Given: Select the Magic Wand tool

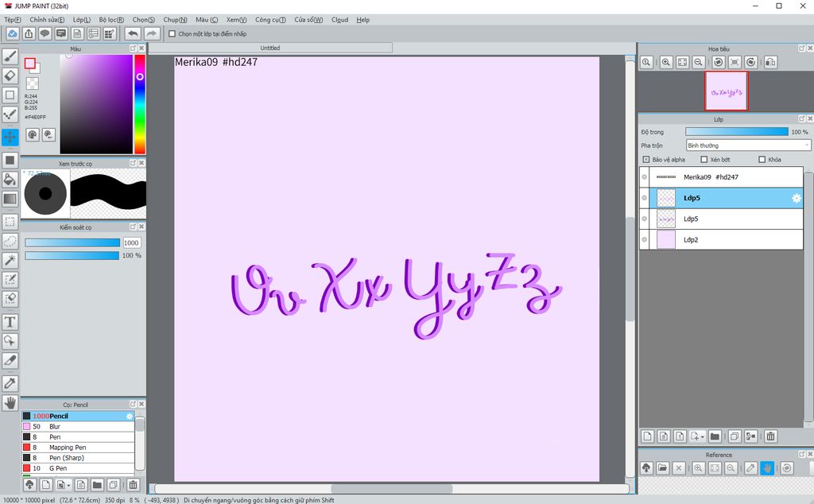Looking at the screenshot, I should coord(10,260).
